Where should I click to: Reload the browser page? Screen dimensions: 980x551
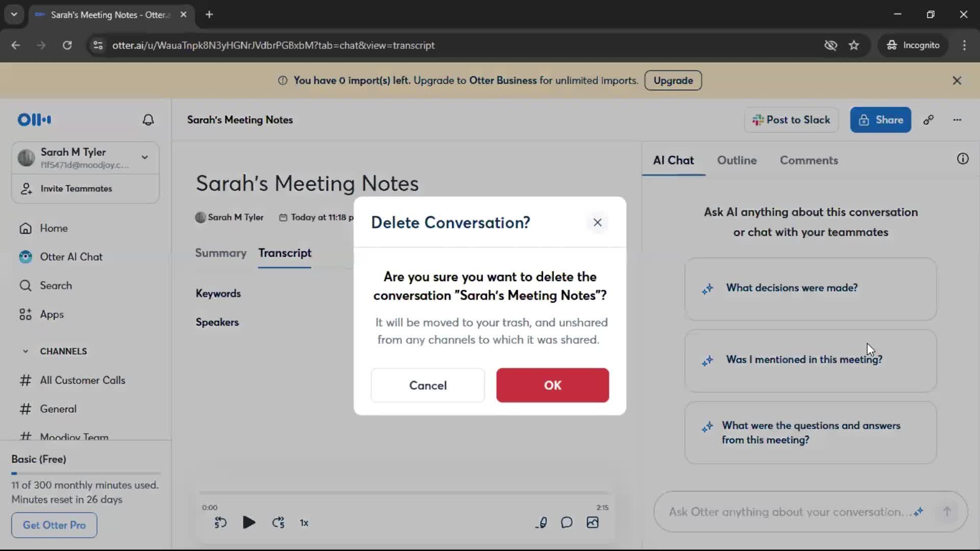pos(67,45)
